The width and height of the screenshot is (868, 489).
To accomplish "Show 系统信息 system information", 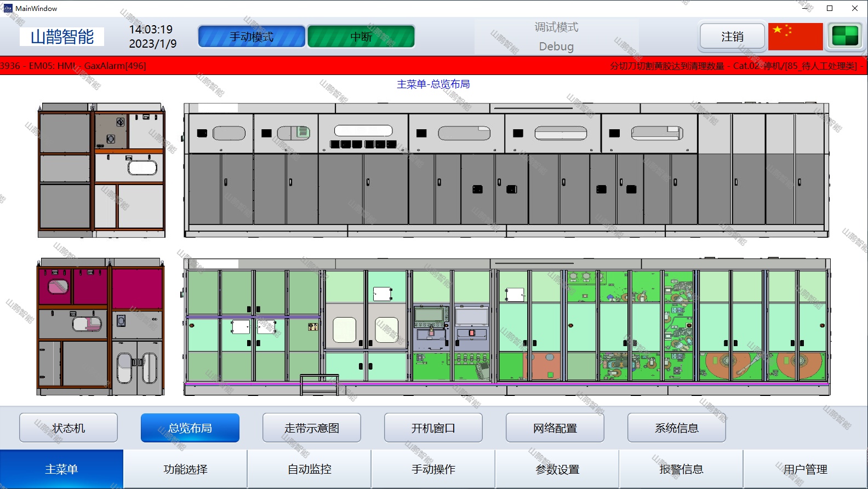I will pos(677,428).
